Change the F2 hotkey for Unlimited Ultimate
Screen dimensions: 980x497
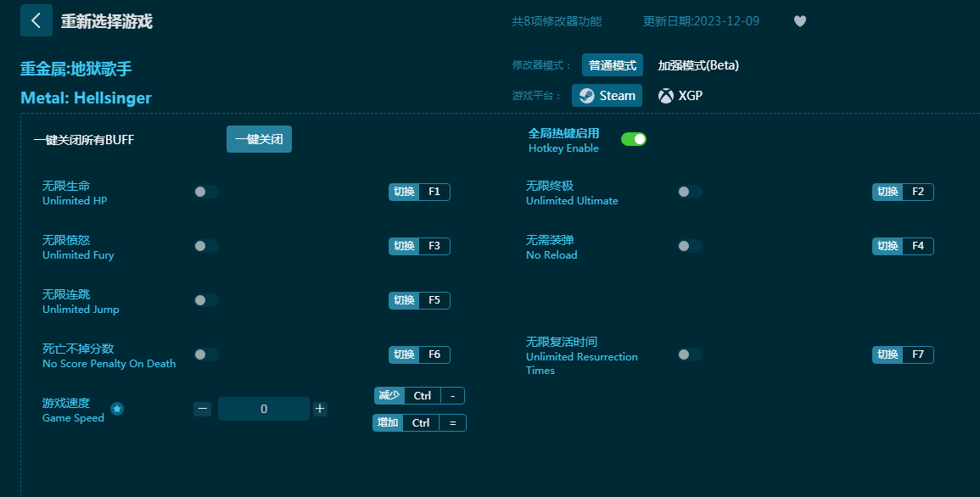pyautogui.click(x=903, y=192)
